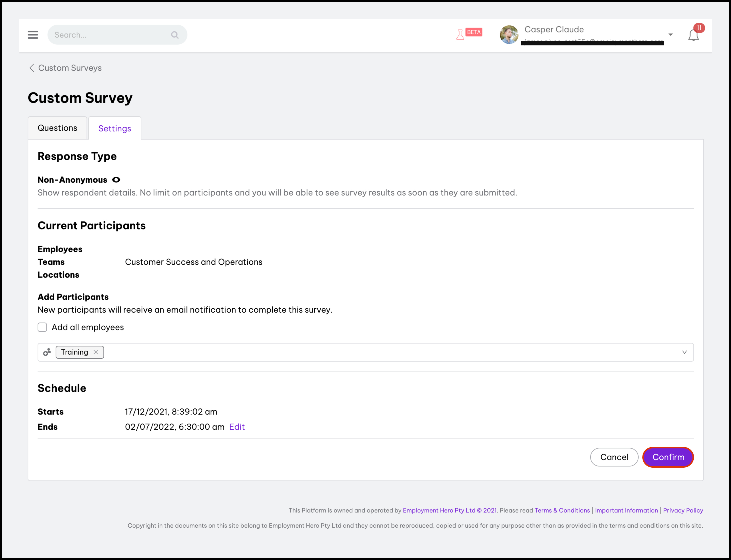Go back via Custom Surveys chevron
Viewport: 731px width, 560px height.
(32, 68)
